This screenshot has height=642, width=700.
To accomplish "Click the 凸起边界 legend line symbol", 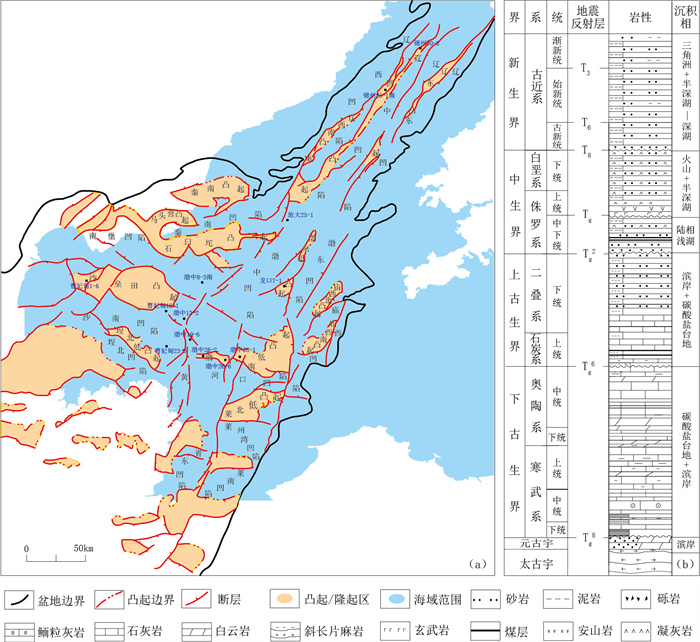I will click(110, 600).
